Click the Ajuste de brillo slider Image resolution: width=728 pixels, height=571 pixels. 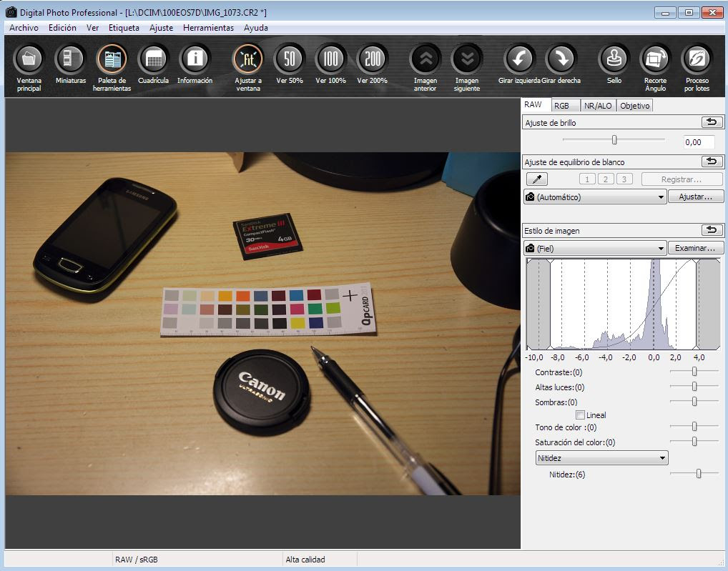point(614,139)
